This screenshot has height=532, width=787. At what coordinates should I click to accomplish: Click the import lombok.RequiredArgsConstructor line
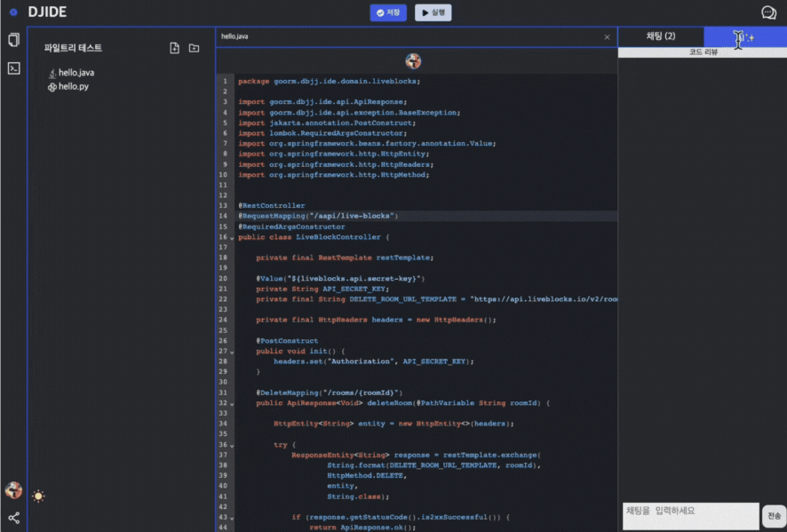pyautogui.click(x=322, y=133)
